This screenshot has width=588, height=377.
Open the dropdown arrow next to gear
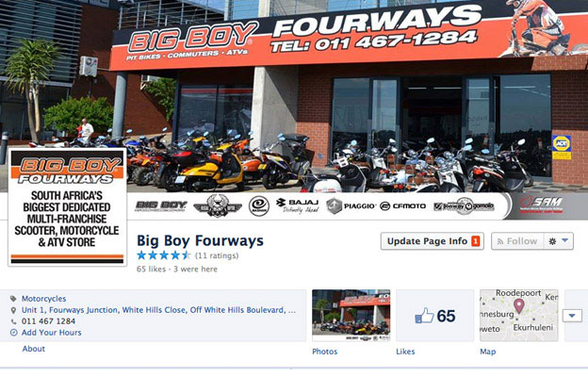pos(564,240)
